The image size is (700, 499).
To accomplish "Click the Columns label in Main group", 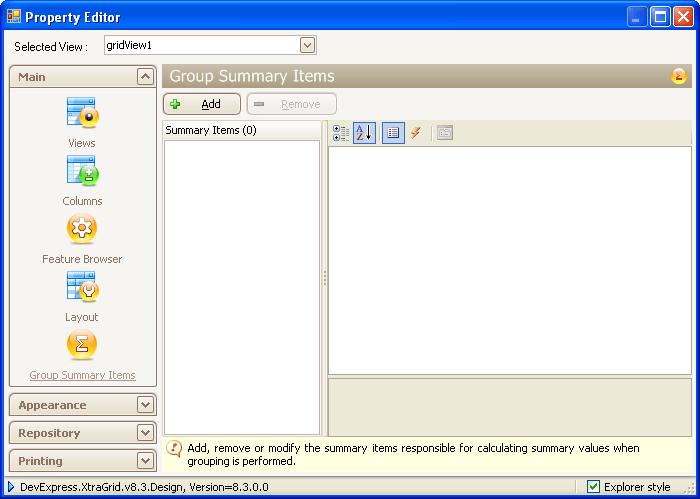I will coord(83,201).
